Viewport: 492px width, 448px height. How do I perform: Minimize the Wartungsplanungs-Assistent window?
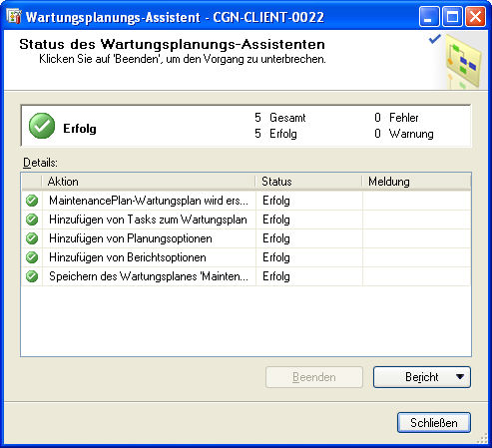click(429, 16)
